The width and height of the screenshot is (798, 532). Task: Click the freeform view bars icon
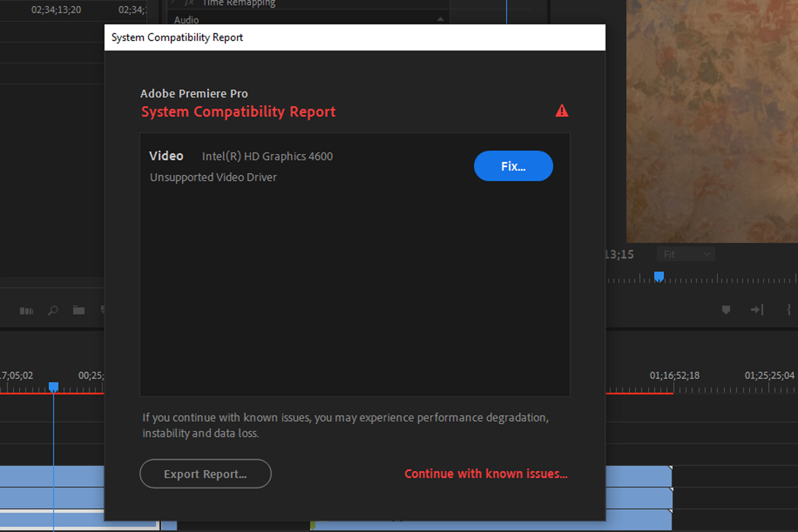click(x=26, y=310)
